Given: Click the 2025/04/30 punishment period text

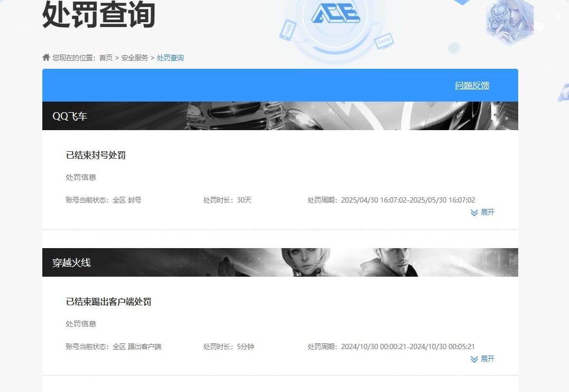Looking at the screenshot, I should [x=391, y=200].
